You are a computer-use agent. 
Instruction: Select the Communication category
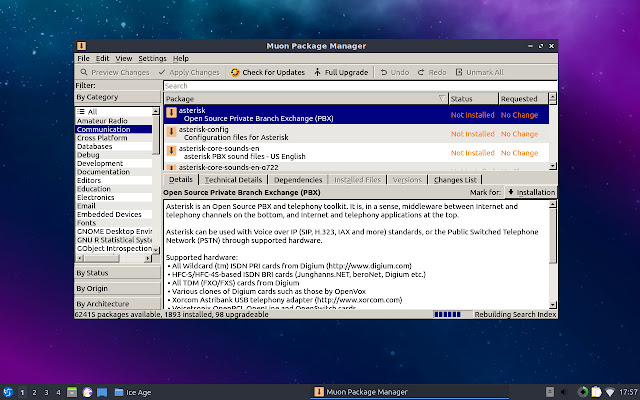(114, 129)
